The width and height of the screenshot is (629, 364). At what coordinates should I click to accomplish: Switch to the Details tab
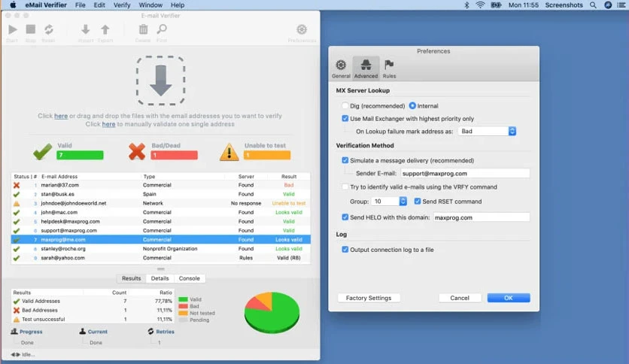(160, 278)
